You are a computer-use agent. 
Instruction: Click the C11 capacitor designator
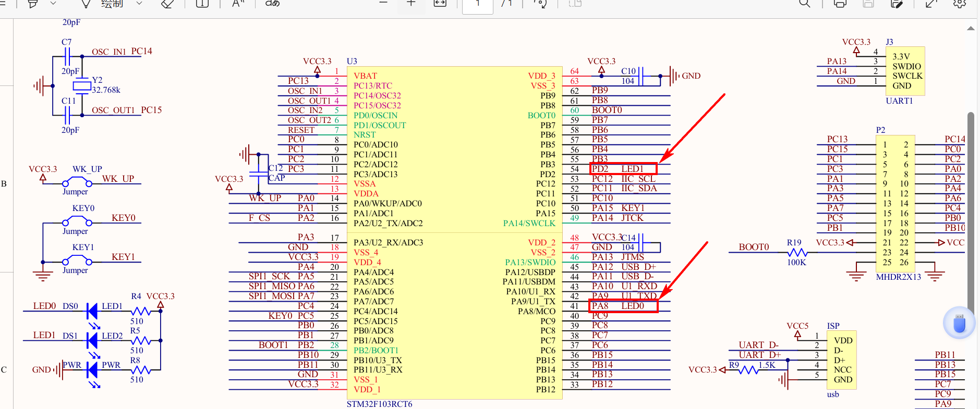pos(68,101)
